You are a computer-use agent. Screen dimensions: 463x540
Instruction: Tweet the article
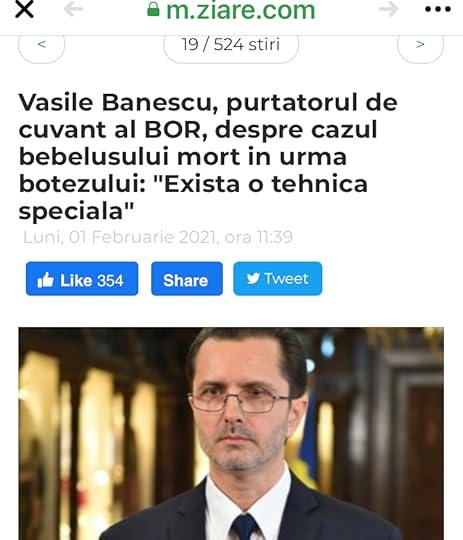tap(278, 279)
